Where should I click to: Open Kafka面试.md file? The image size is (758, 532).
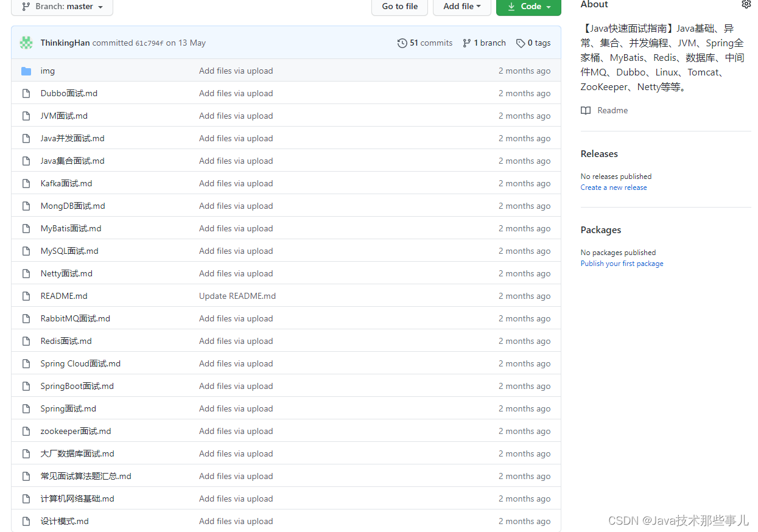point(66,183)
